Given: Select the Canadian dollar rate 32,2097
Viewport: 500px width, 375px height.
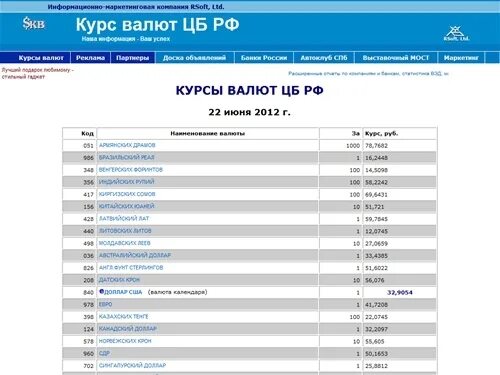Looking at the screenshot, I should pos(376,329).
